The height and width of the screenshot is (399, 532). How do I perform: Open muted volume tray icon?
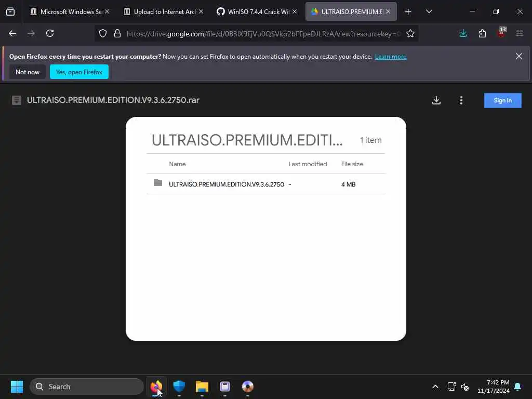pos(465,387)
